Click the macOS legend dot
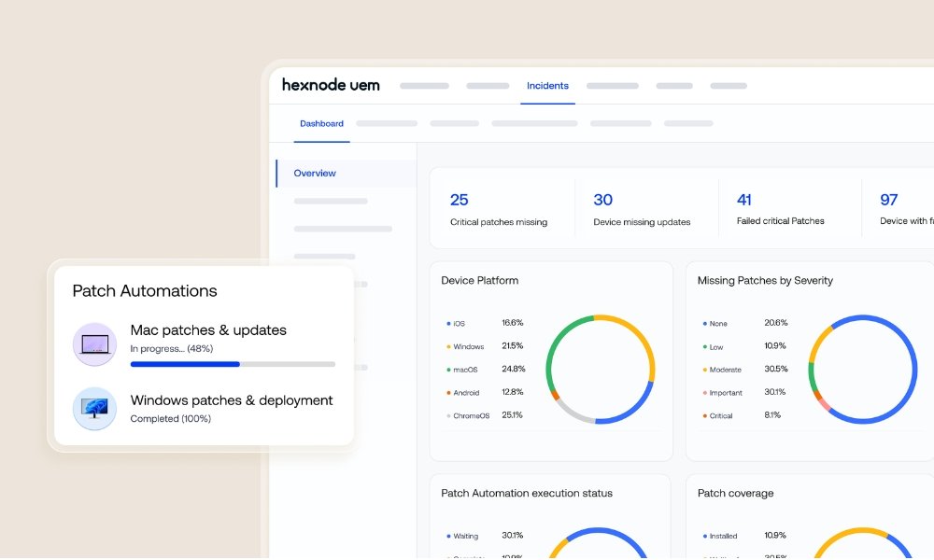Image resolution: width=934 pixels, height=560 pixels. [x=448, y=370]
